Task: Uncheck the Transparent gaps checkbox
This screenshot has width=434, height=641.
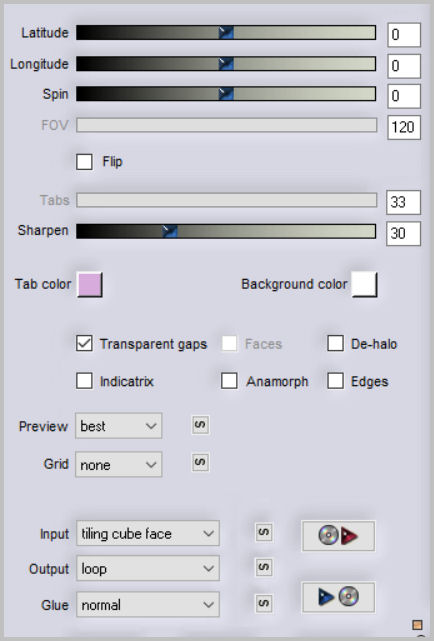Action: [x=84, y=343]
